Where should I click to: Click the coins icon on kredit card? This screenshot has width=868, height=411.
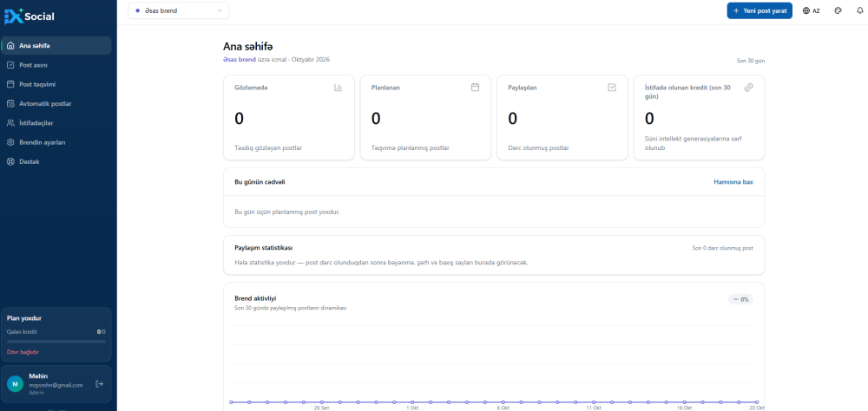[749, 88]
